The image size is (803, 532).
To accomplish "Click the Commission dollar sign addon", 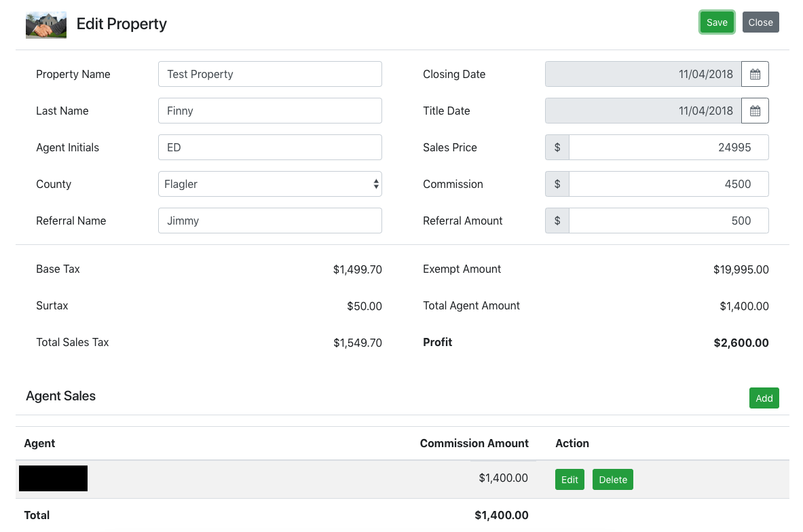I will [557, 185].
